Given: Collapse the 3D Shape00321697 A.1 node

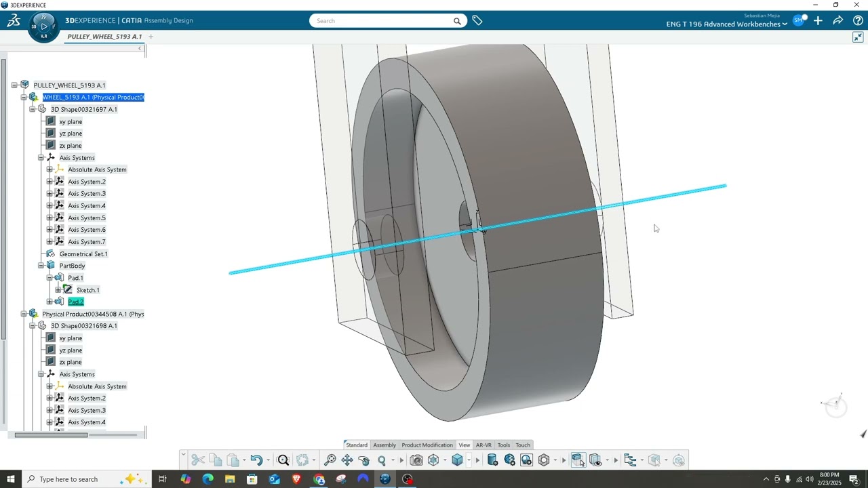Looking at the screenshot, I should (x=32, y=109).
